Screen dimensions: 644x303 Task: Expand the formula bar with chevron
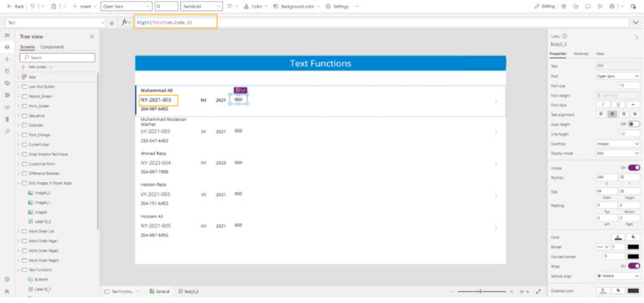(636, 23)
